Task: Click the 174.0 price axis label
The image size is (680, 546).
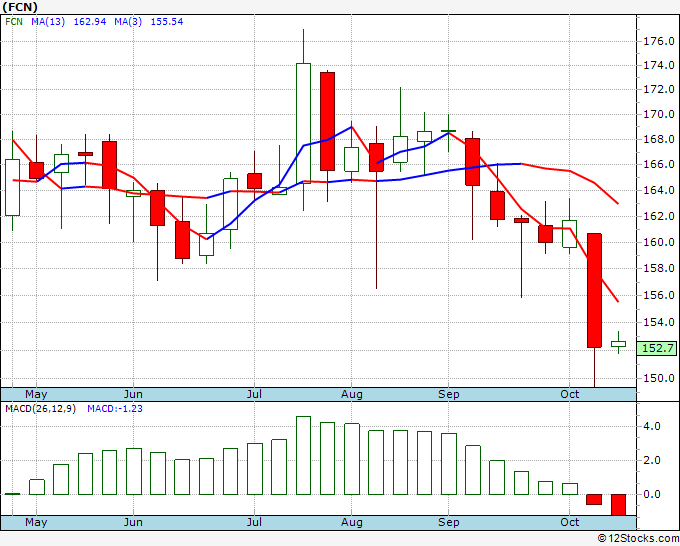Action: coord(658,65)
